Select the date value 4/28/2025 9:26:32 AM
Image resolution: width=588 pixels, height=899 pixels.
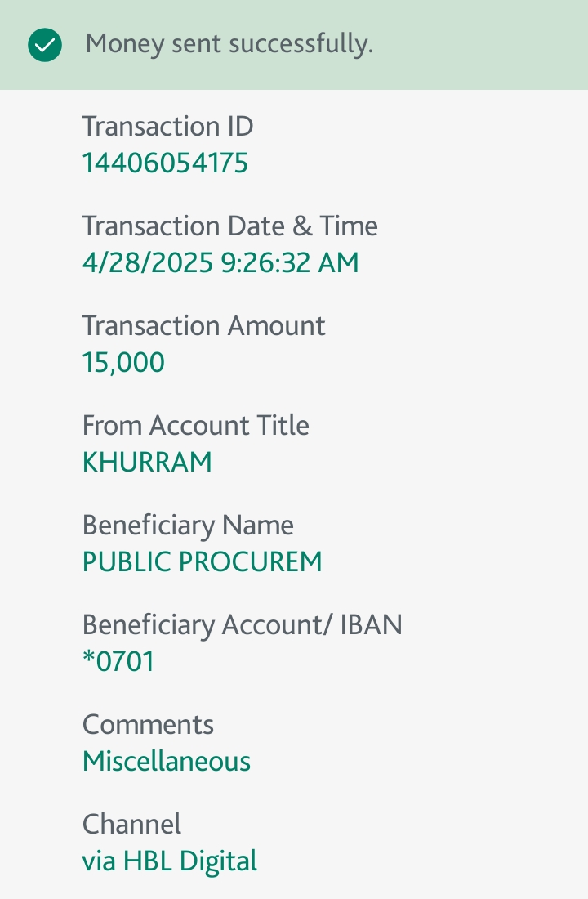(x=220, y=262)
